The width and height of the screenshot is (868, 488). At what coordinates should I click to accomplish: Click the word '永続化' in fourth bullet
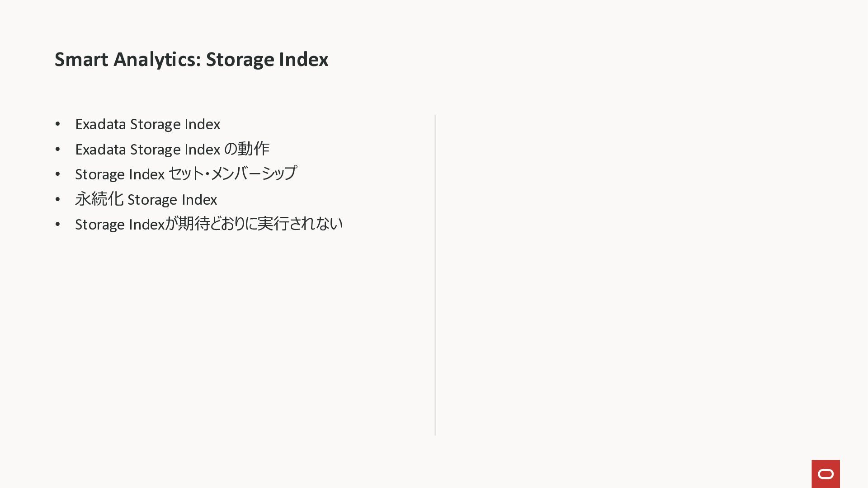(x=99, y=199)
